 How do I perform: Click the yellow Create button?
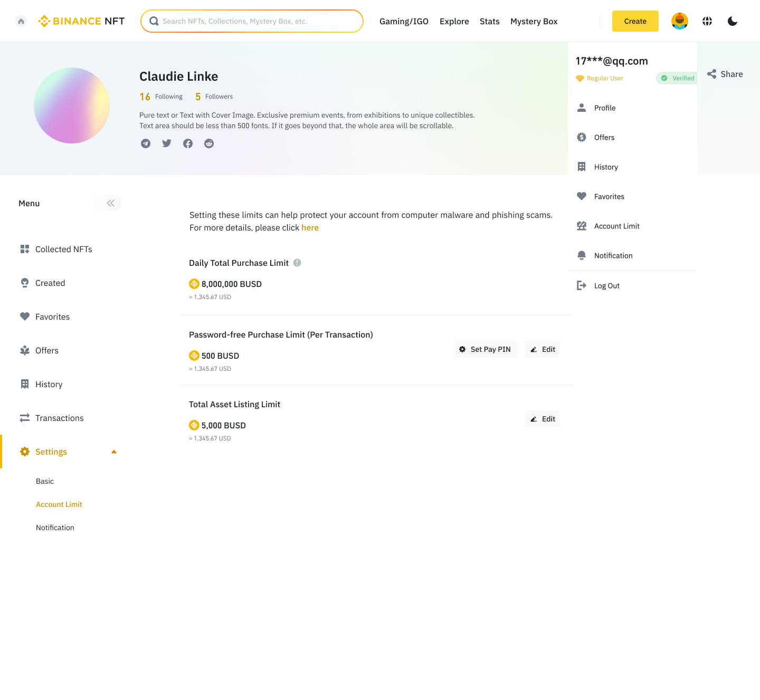pos(635,21)
